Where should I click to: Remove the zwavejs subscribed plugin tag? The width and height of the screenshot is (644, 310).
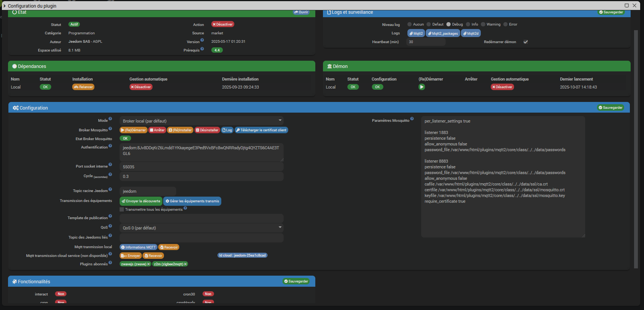149,264
